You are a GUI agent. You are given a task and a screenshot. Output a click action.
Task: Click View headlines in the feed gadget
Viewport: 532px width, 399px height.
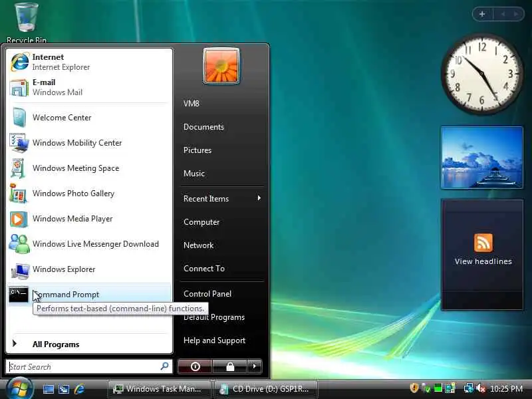pyautogui.click(x=483, y=261)
